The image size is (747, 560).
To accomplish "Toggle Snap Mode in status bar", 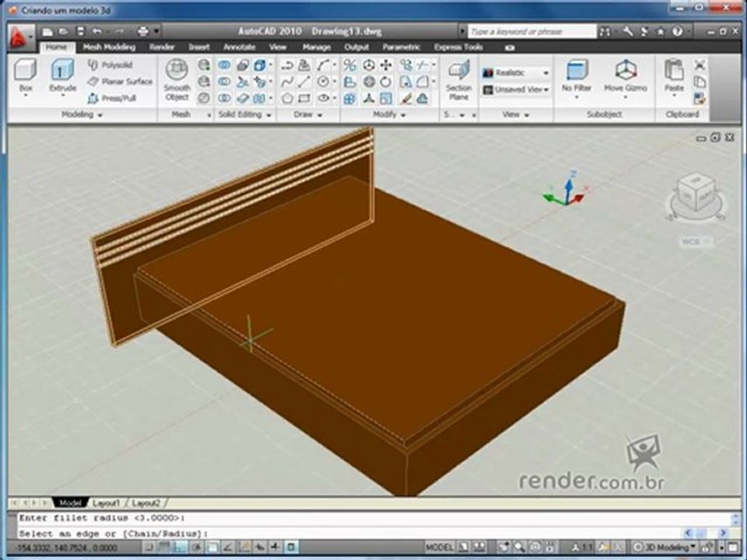I will tap(149, 548).
